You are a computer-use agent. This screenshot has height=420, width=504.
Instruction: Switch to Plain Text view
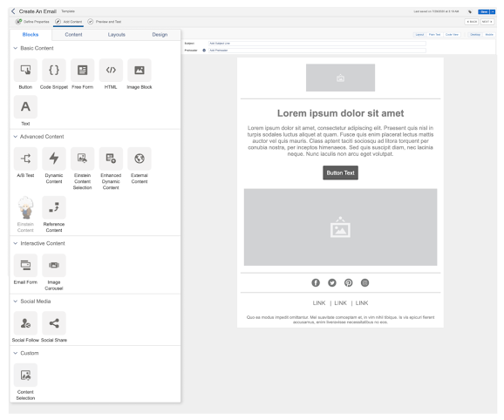[434, 34]
